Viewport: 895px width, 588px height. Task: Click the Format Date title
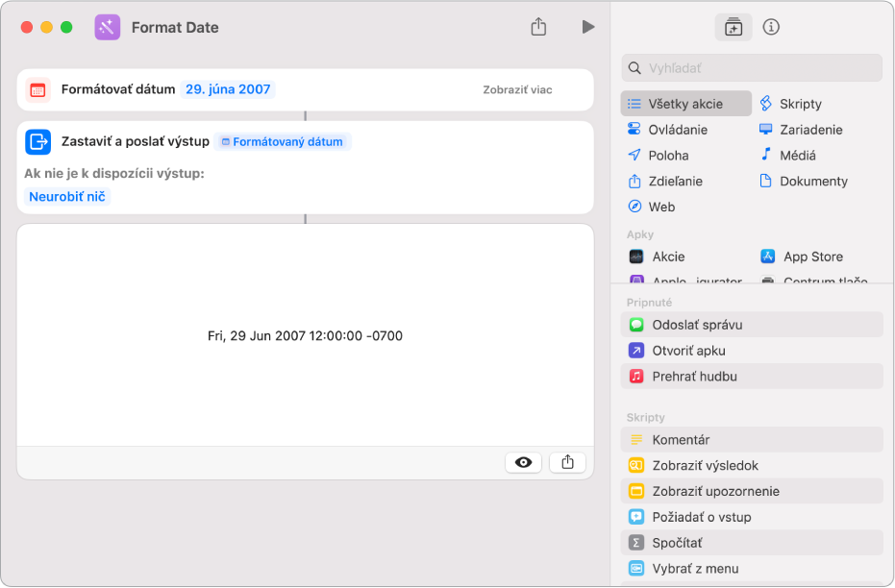click(x=175, y=27)
